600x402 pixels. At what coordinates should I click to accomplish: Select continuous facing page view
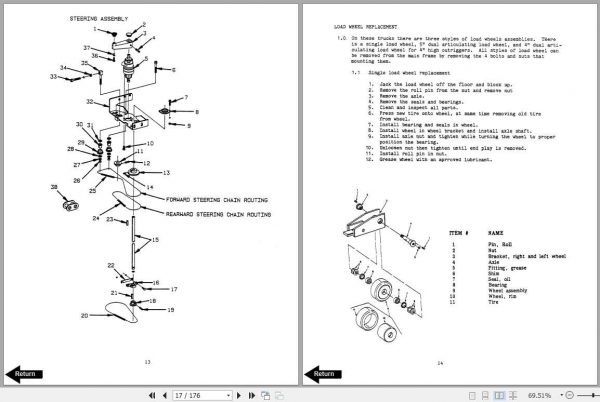(x=513, y=395)
